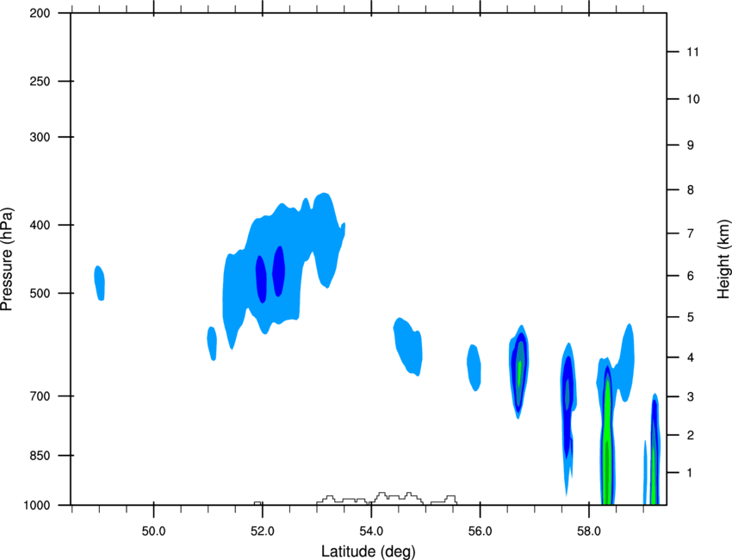Image resolution: width=732 pixels, height=560 pixels.
Task: Click the 'Latitude (deg)' axis title
Action: [x=368, y=551]
